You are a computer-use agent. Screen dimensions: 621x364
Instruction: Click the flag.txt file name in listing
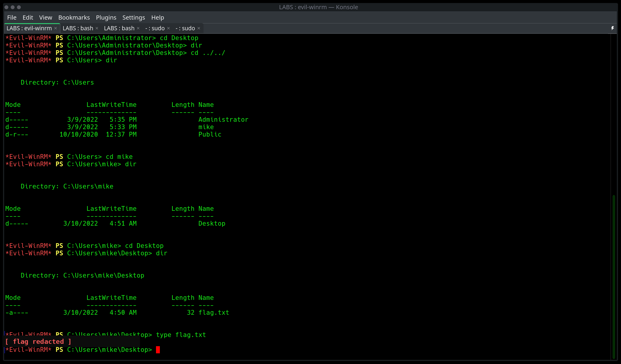coord(214,313)
